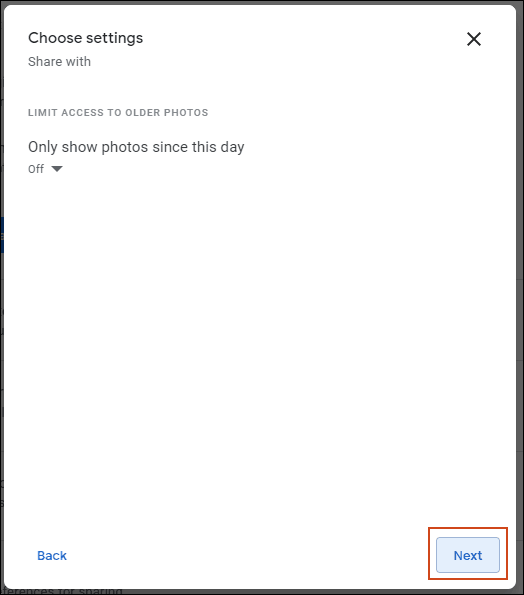
Task: Return to previous step via Back
Action: pos(52,556)
